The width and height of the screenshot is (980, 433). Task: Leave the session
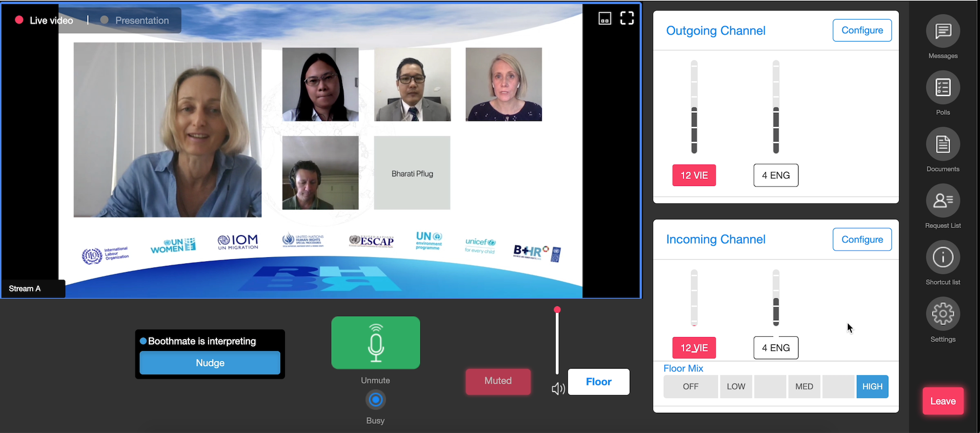click(x=943, y=401)
